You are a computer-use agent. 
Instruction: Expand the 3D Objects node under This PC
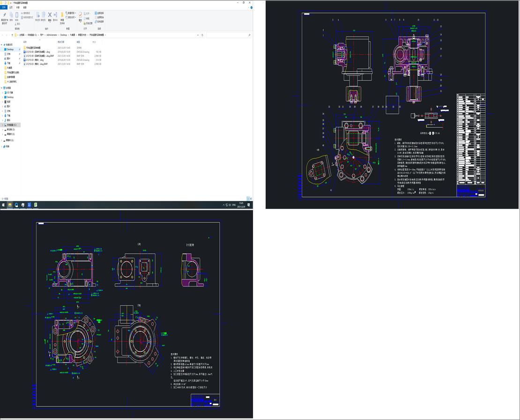[x=3, y=93]
